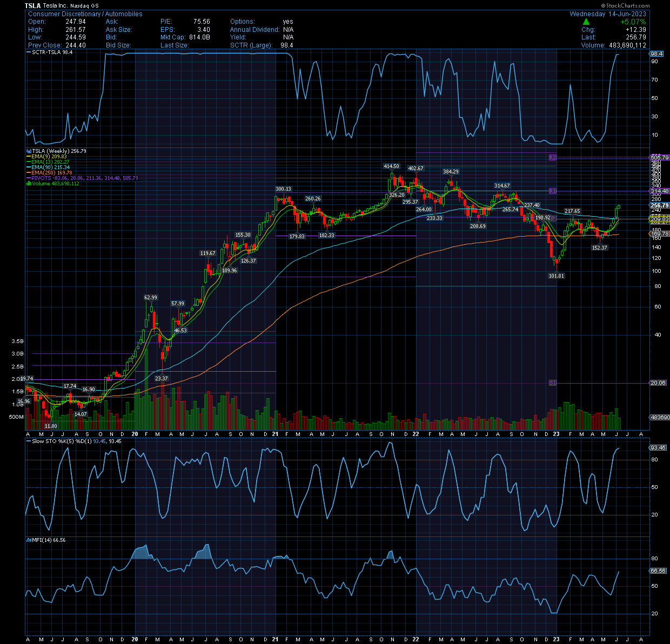670x644 pixels.
Task: Click the Low value 244.59
Action: click(x=75, y=37)
